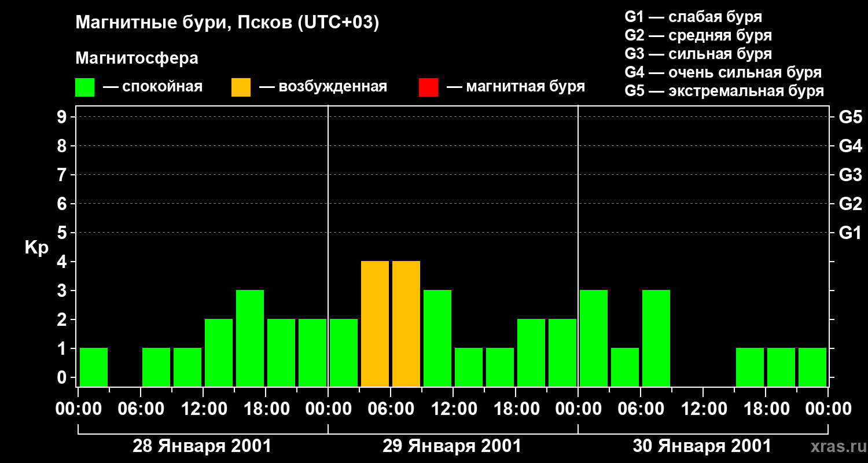
Task: Select the 21:00–00:00 bar on 28 Января
Action: tap(312, 352)
